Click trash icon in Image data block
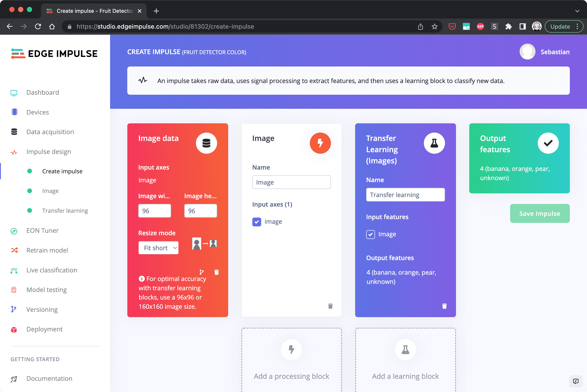This screenshot has width=587, height=392. (x=216, y=272)
